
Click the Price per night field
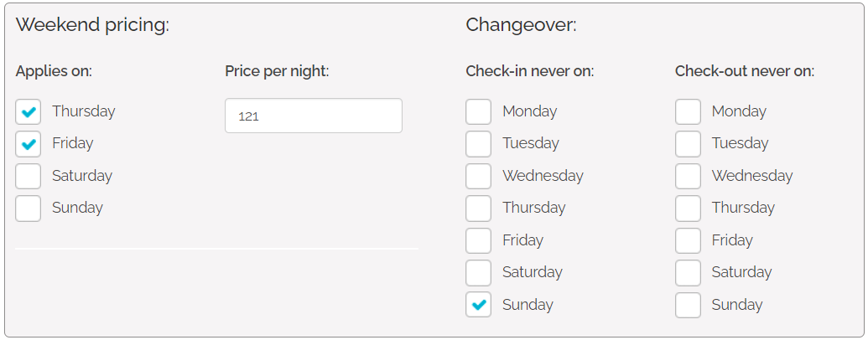coord(313,116)
